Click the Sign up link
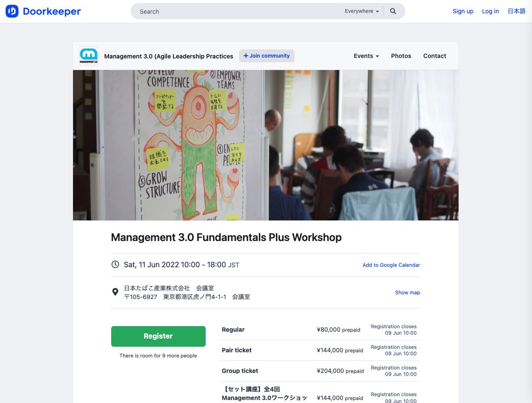 463,11
